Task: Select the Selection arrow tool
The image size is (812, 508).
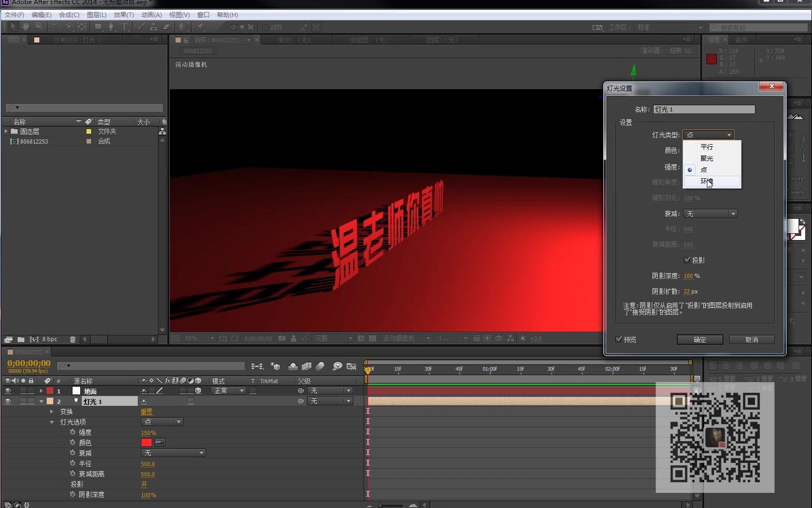Action: (x=13, y=27)
